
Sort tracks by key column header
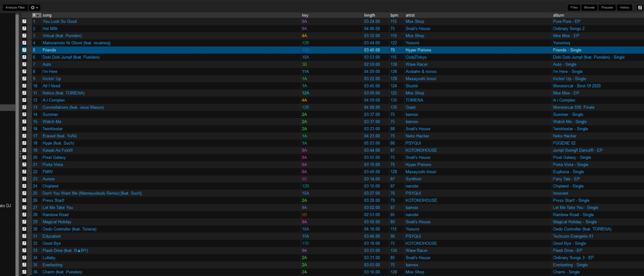[x=305, y=15]
